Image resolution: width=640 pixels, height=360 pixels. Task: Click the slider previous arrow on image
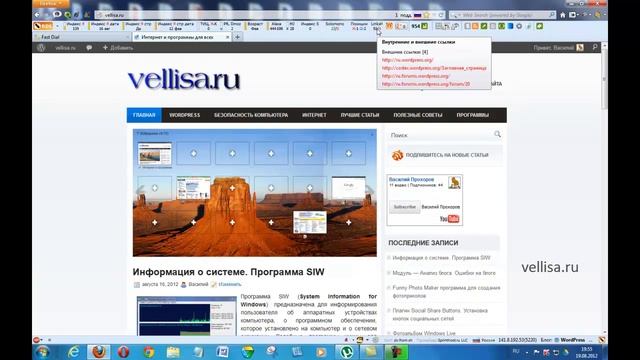[140, 190]
